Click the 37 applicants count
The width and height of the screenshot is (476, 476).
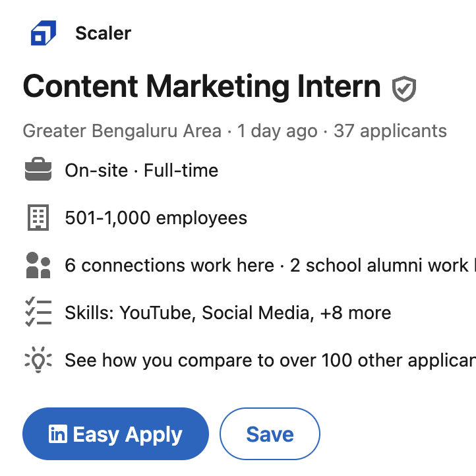tap(390, 131)
